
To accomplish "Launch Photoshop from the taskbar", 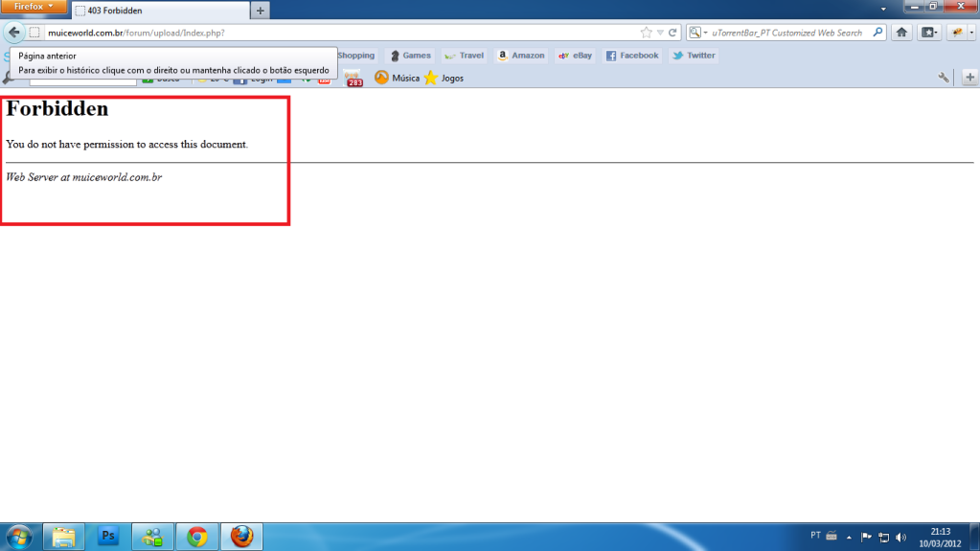I will click(108, 537).
